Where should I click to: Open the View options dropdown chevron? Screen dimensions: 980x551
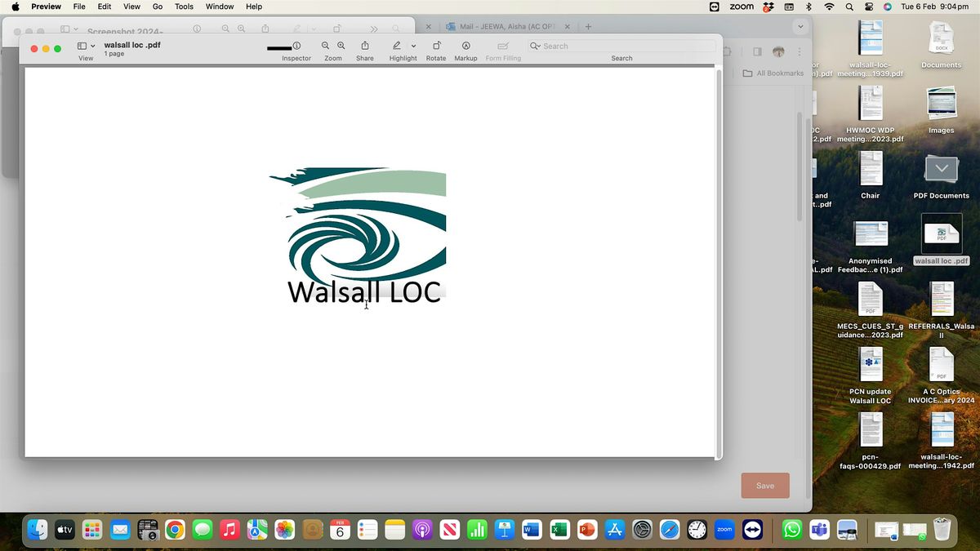[x=92, y=46]
